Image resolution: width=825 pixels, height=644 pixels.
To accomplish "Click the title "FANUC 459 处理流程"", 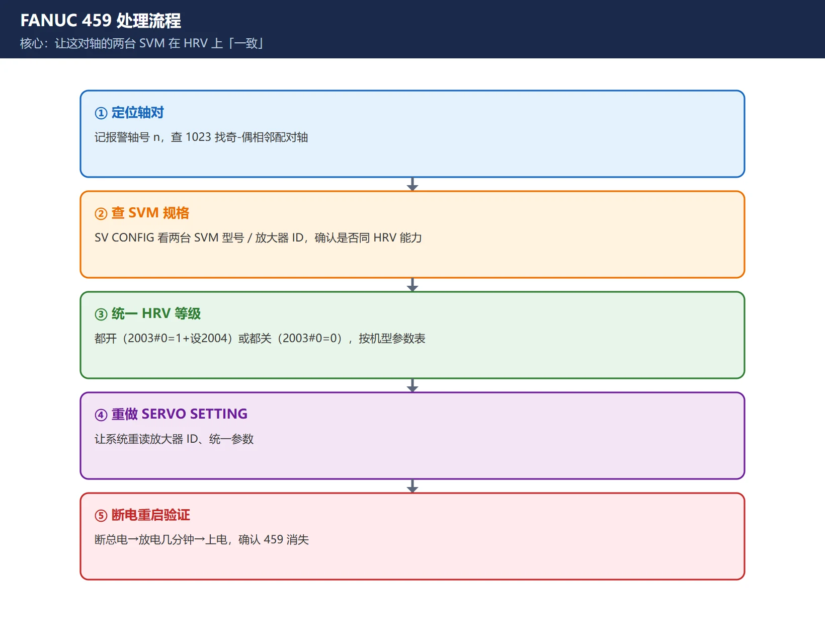I will tap(101, 21).
